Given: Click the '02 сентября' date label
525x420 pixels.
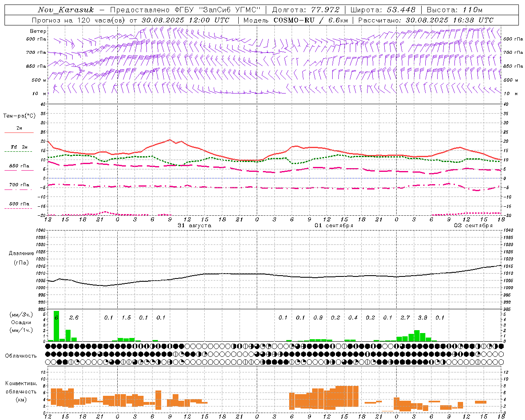Looking at the screenshot, I should [473, 226].
